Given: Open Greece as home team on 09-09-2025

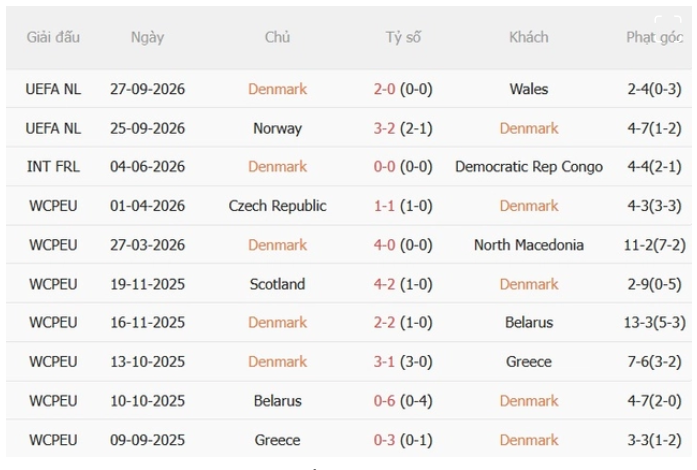Looking at the screenshot, I should click(277, 440).
